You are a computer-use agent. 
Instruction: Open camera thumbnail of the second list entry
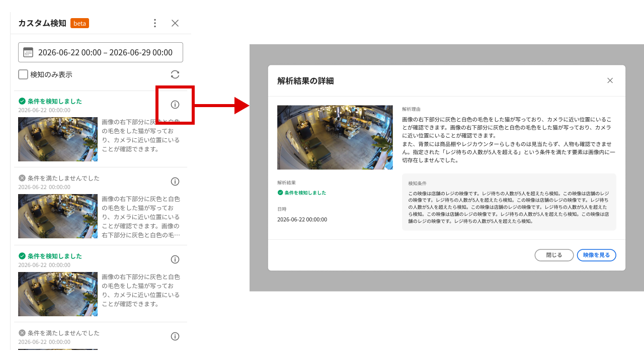pos(58,216)
